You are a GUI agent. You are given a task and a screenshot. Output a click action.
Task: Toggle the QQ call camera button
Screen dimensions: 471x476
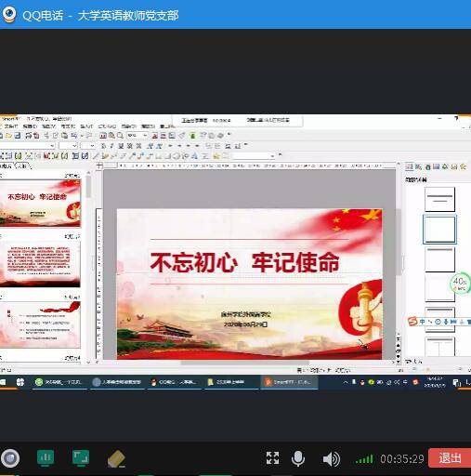coord(10,458)
